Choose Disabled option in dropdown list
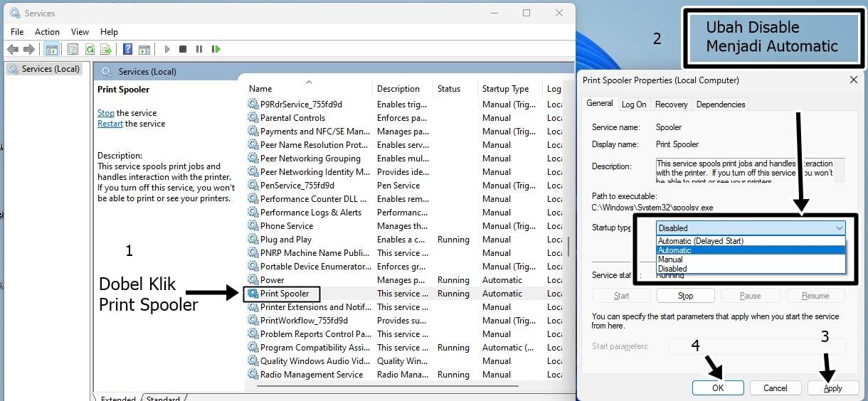The image size is (868, 401). 751,269
